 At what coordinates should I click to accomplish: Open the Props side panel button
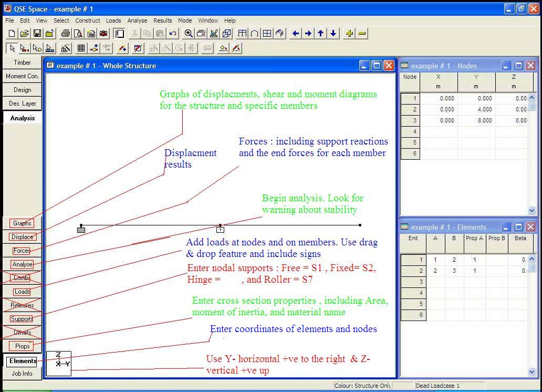click(x=22, y=346)
